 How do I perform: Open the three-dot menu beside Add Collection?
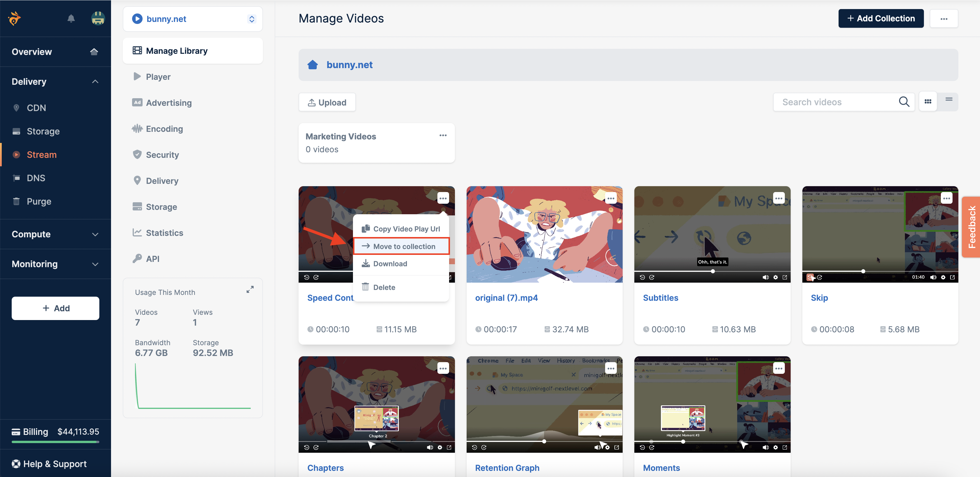(x=943, y=19)
